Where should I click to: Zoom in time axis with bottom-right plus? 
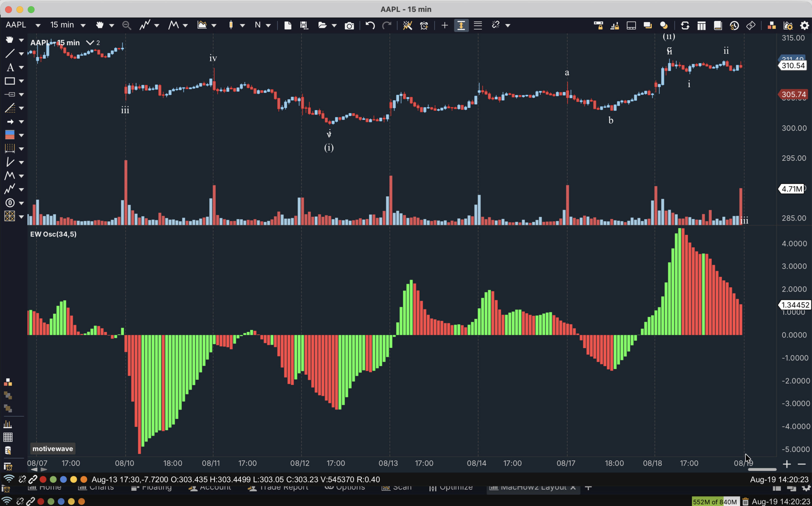(787, 464)
